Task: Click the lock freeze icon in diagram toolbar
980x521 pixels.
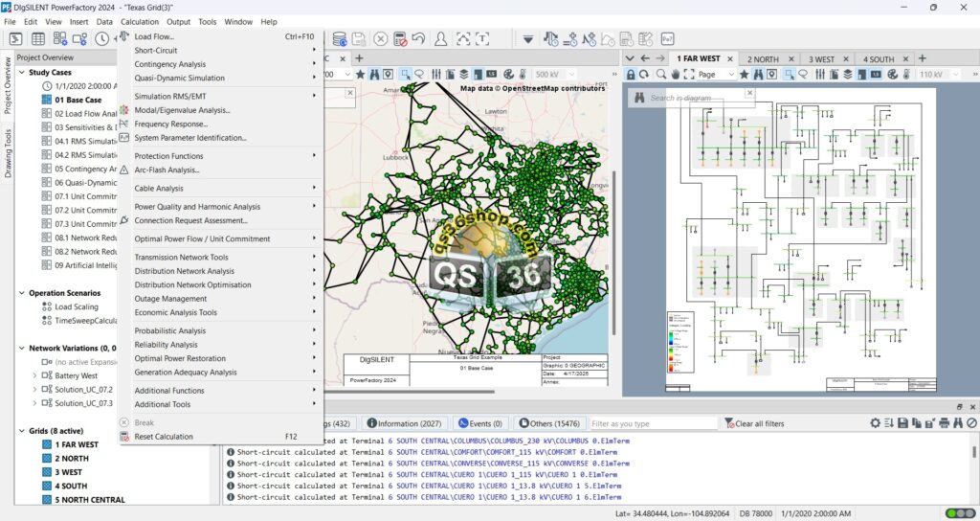Action: tap(632, 74)
